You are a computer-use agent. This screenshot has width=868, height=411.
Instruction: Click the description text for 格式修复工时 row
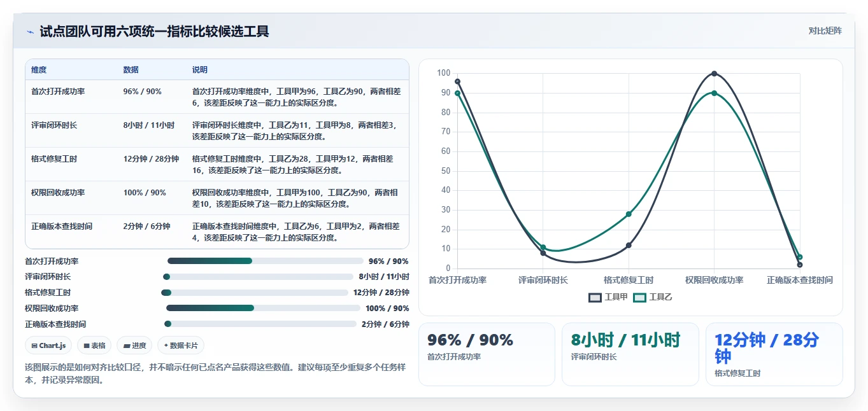pyautogui.click(x=293, y=165)
